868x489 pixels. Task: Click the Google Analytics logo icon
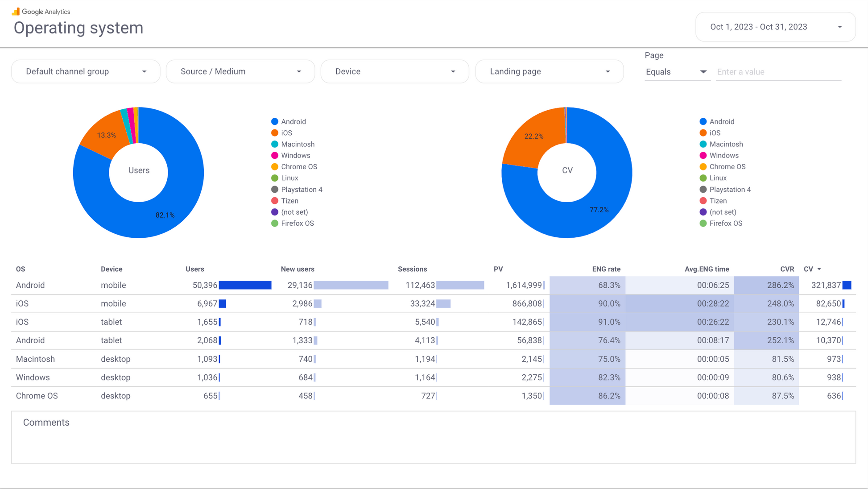pos(16,11)
